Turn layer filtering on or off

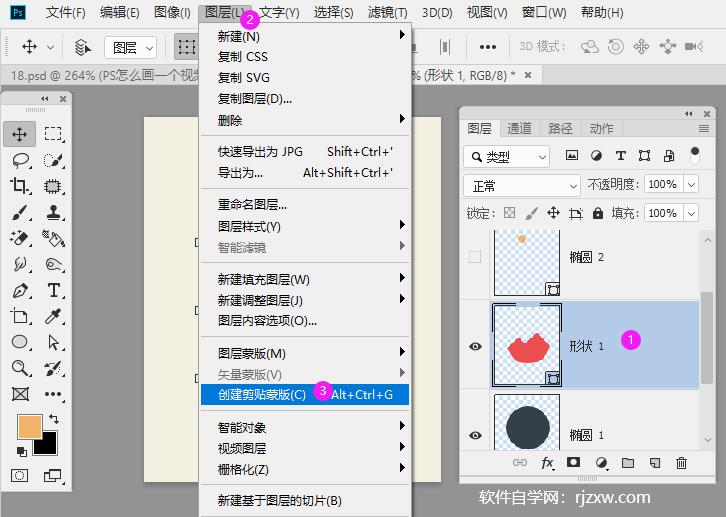695,155
